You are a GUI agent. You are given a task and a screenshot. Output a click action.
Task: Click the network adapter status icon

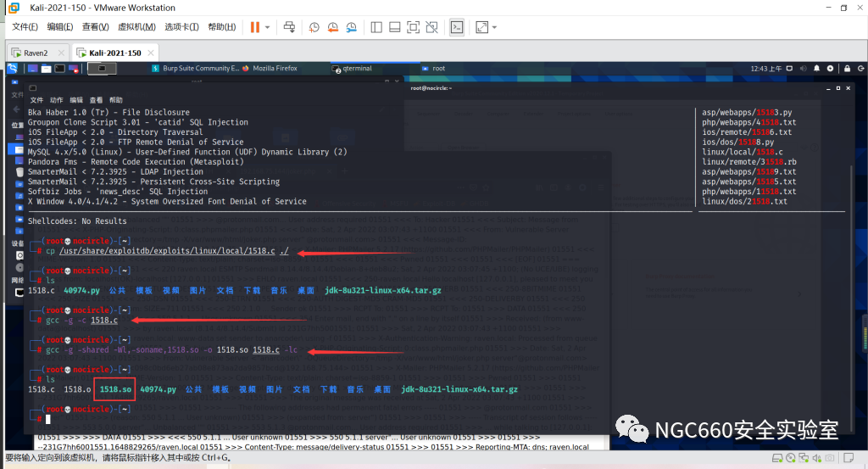(804, 458)
